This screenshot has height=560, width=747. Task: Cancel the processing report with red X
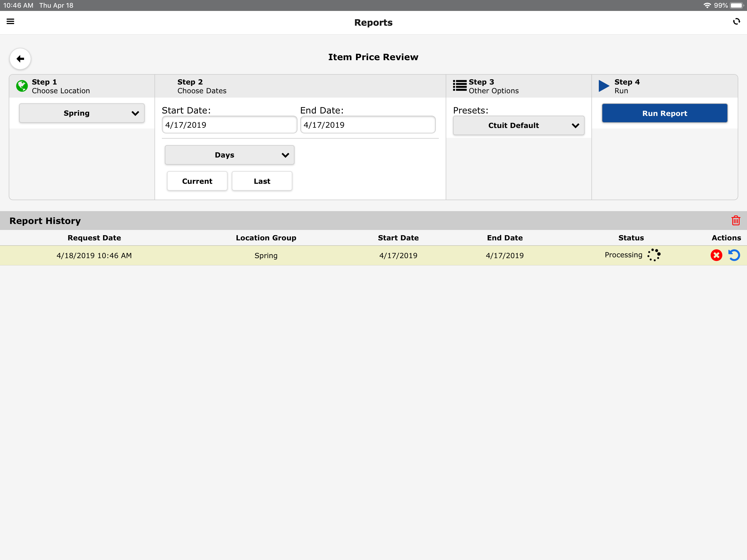(716, 255)
